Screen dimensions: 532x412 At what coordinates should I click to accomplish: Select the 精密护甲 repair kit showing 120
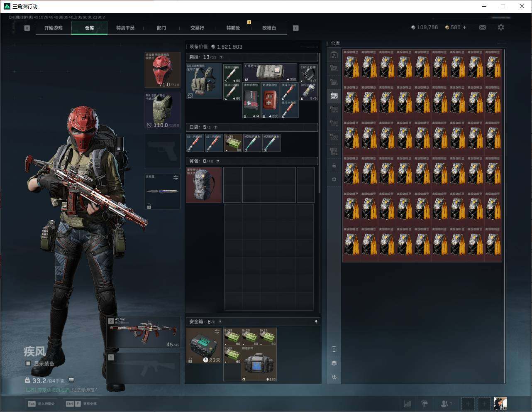point(259,363)
